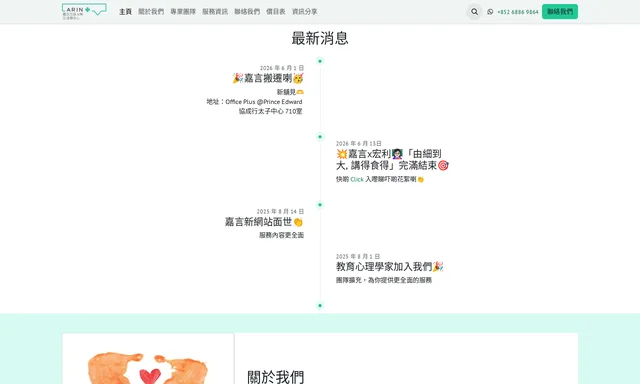Click the address line Office Plus @Prince Edward
This screenshot has height=384, width=640.
(254, 102)
